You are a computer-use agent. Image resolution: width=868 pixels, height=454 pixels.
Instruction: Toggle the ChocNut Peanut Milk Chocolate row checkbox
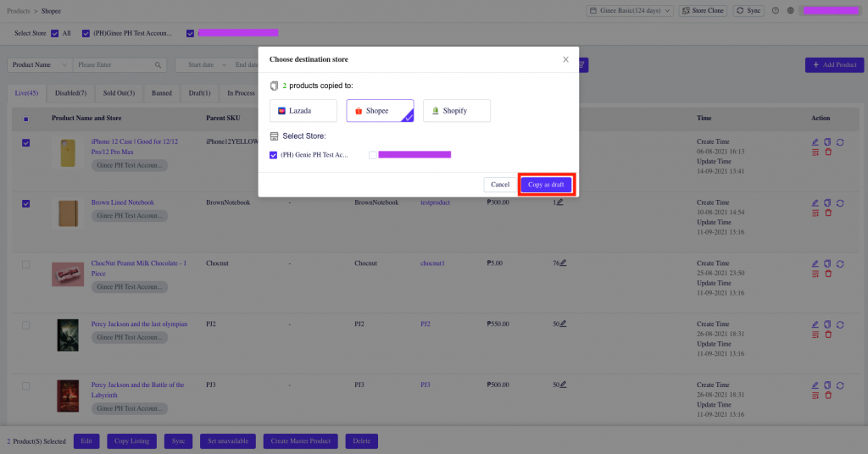[x=25, y=264]
